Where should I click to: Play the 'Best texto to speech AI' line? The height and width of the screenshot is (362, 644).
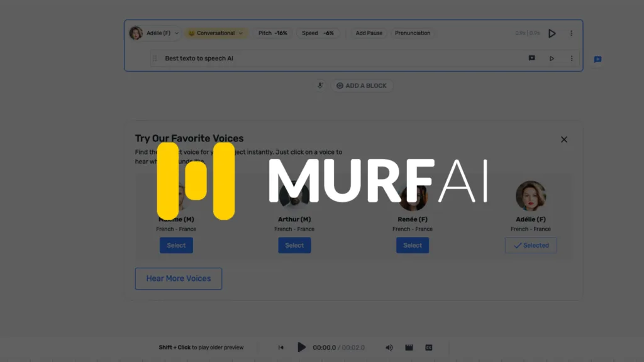point(552,58)
